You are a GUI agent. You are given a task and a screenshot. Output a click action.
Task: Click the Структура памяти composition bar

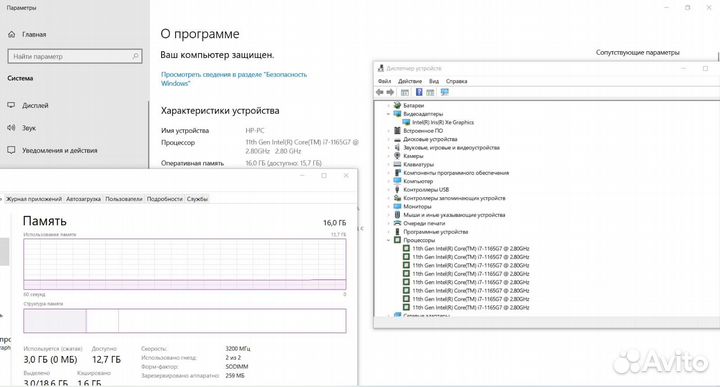click(185, 320)
